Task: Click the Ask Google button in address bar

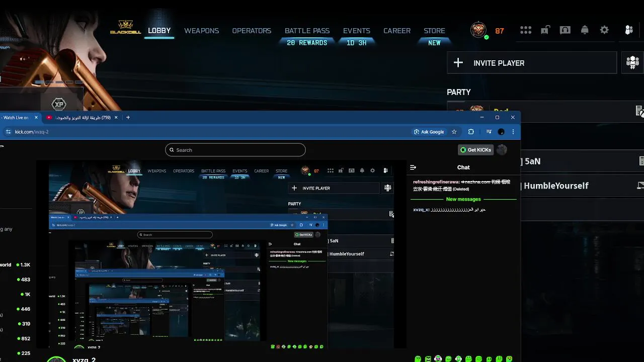Action: 429,132
